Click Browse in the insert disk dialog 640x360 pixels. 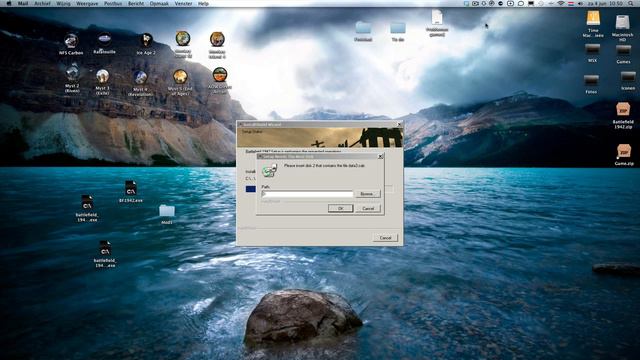pos(367,194)
